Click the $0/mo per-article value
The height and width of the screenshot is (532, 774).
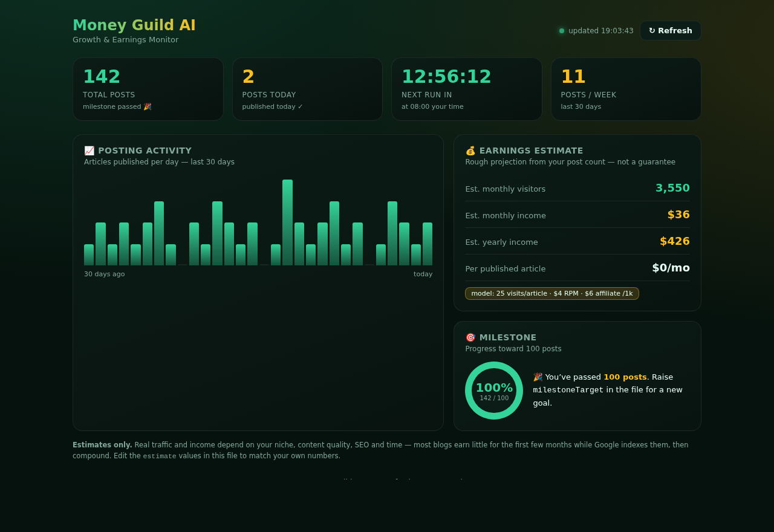671,268
